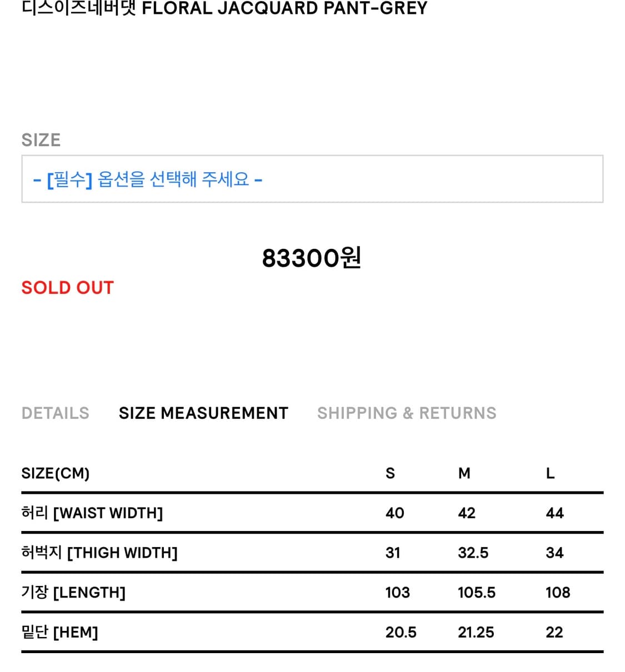
Task: Click the LENGTH measurement row
Action: [x=73, y=593]
